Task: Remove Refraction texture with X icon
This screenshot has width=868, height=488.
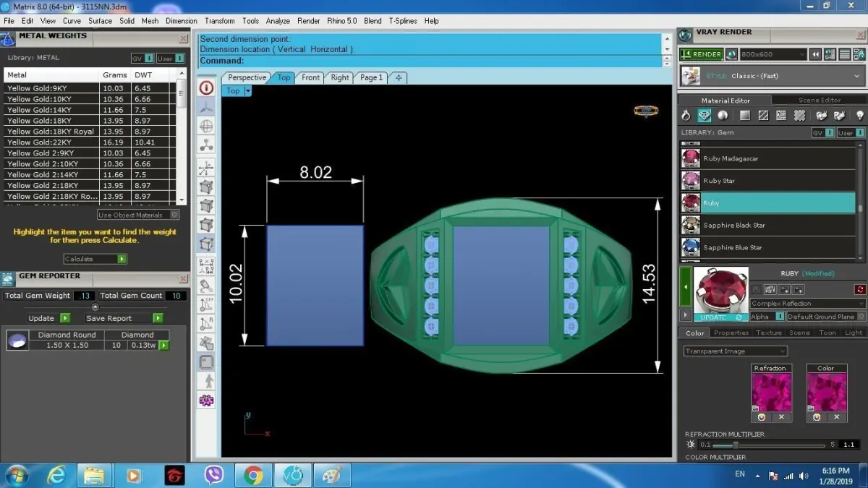Action: point(781,417)
